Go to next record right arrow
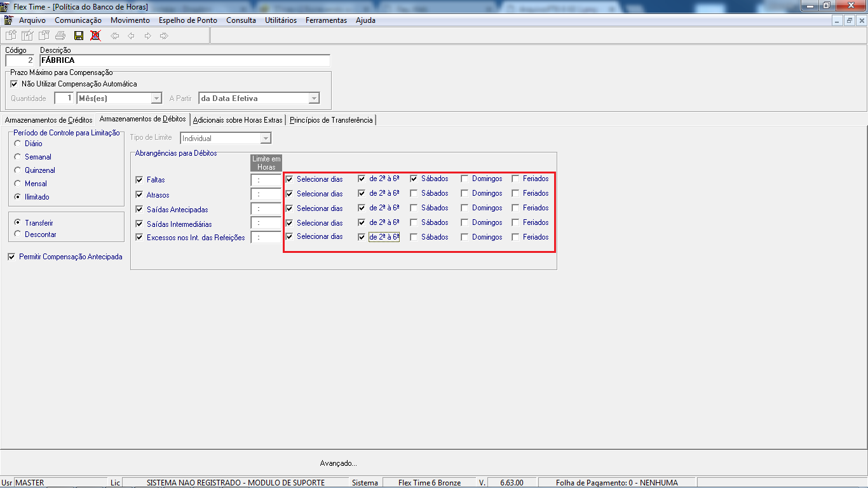The image size is (868, 488). click(x=147, y=36)
